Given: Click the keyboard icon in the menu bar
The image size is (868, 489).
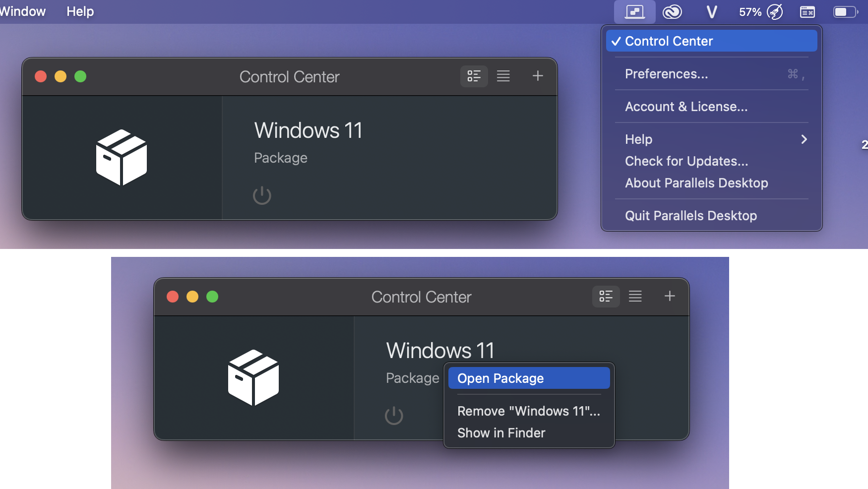Looking at the screenshot, I should 807,11.
